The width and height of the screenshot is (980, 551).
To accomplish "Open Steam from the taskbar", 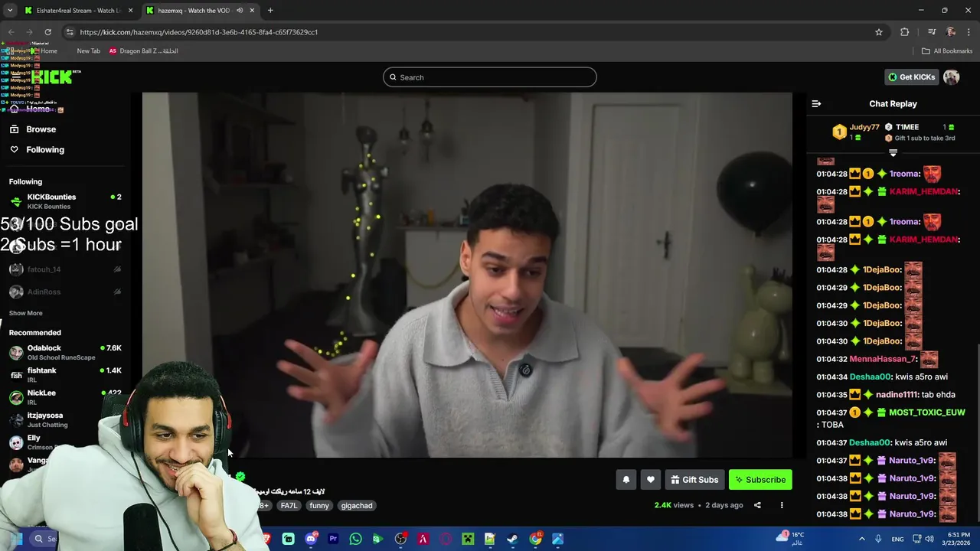I will (x=512, y=539).
